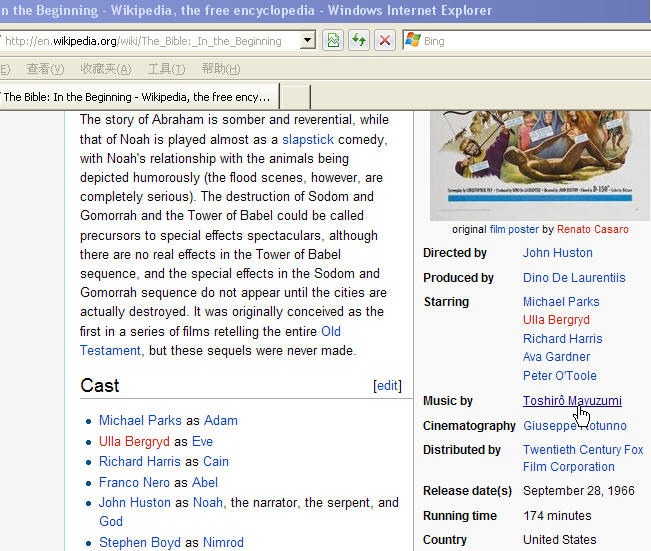This screenshot has height=551, width=651.
Task: Open the Eve character link
Action: [202, 441]
